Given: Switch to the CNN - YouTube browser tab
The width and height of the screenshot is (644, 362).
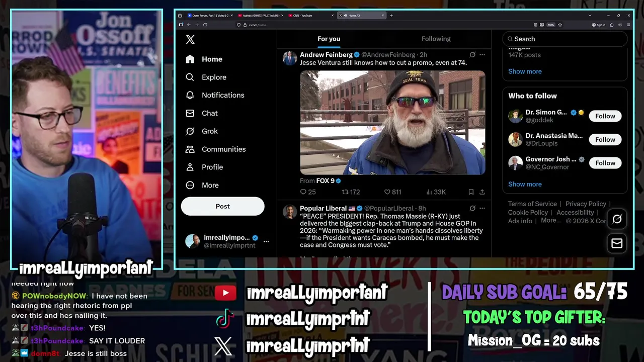Looking at the screenshot, I should pos(311,16).
